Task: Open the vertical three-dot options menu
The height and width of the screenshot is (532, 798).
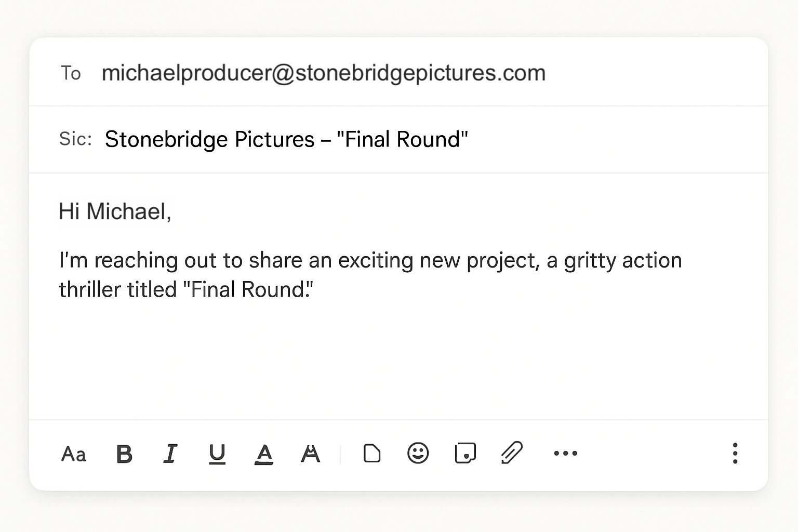Action: pyautogui.click(x=735, y=453)
